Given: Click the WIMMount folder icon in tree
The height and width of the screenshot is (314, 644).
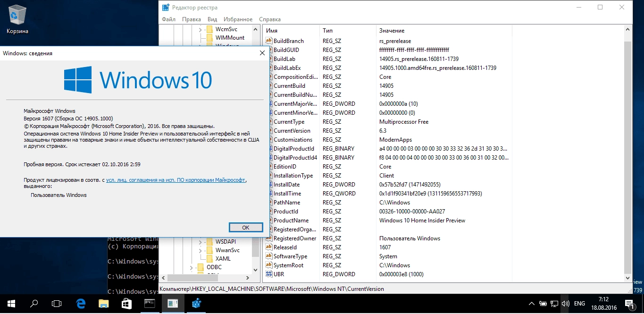Looking at the screenshot, I should [209, 38].
